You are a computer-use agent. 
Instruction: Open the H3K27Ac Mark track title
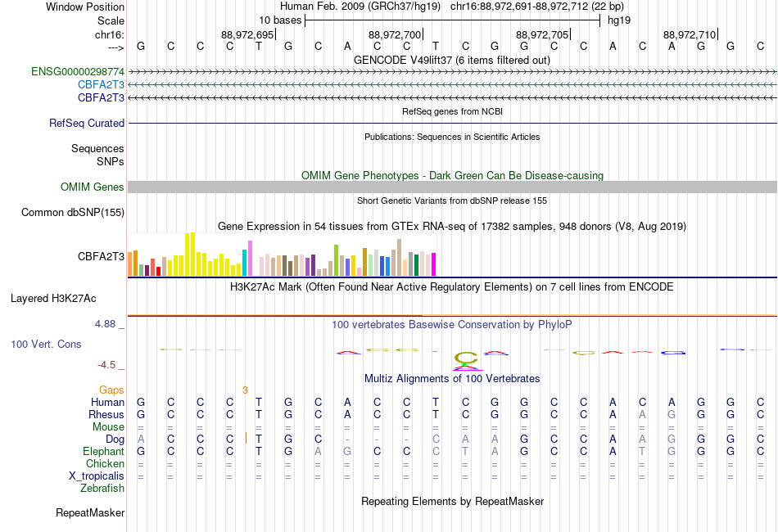click(452, 287)
